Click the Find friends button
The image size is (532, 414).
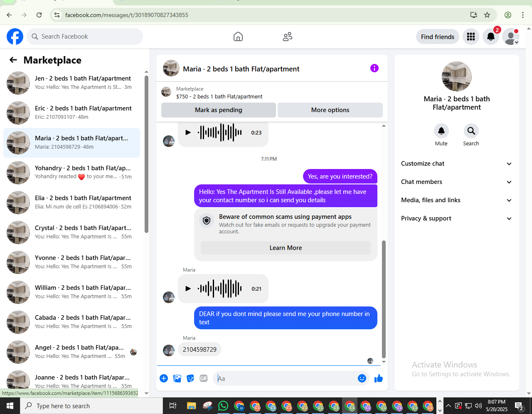pos(438,37)
